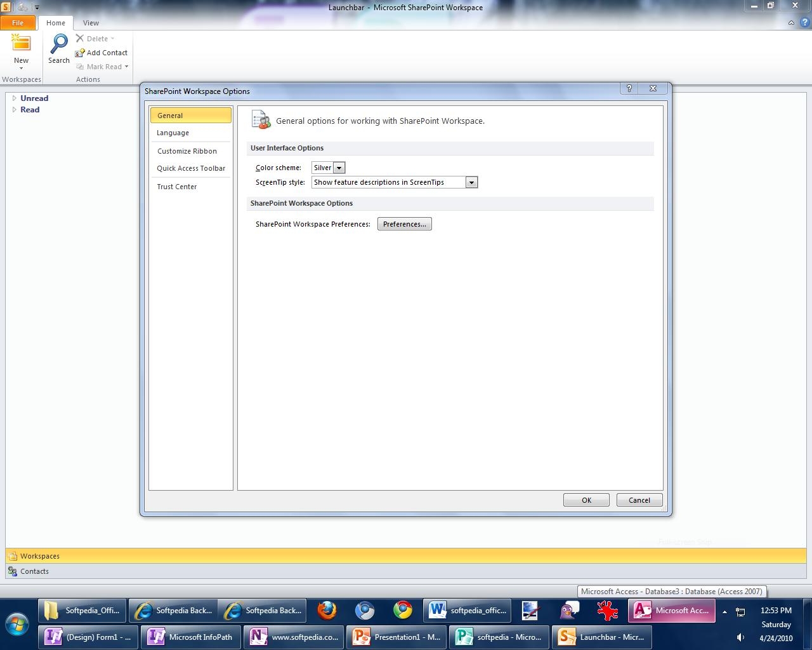812x650 pixels.
Task: Open the Firefox taskbar icon
Action: (327, 611)
